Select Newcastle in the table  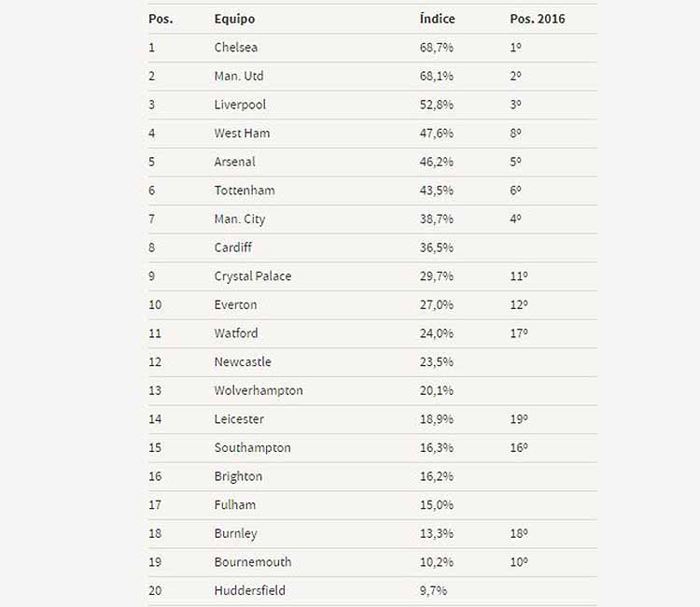(x=243, y=361)
